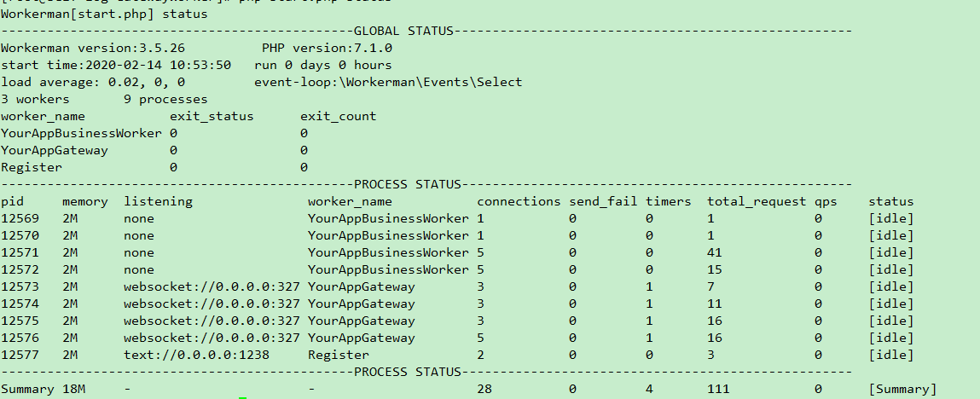
Task: Click the 'qps' column header
Action: pos(825,202)
